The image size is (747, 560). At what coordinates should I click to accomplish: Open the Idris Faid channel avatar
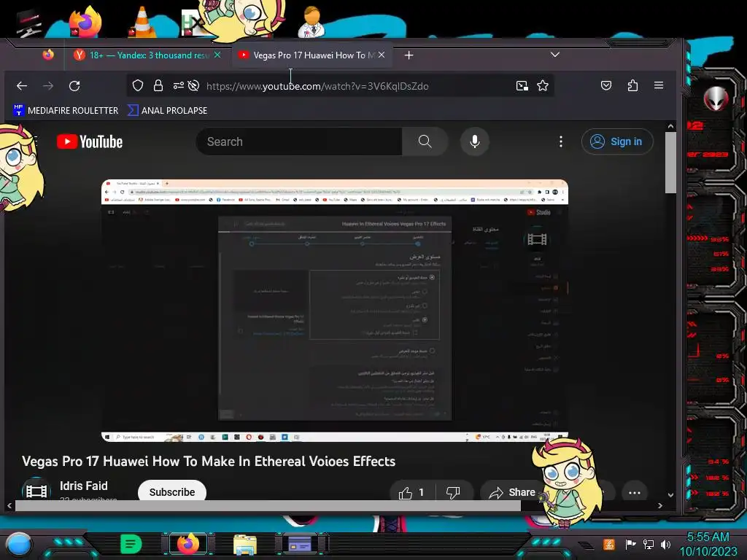click(36, 489)
